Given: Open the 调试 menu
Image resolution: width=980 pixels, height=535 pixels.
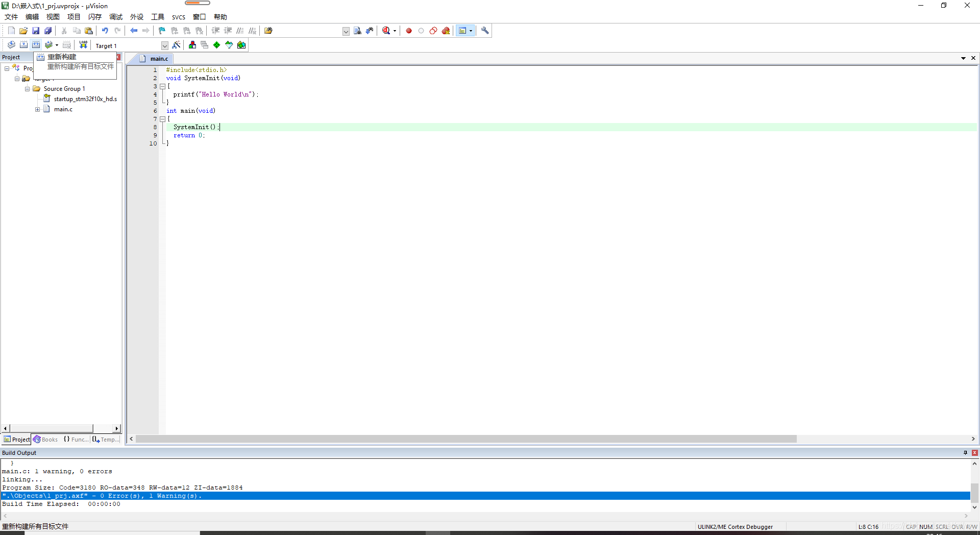Looking at the screenshot, I should (x=116, y=17).
